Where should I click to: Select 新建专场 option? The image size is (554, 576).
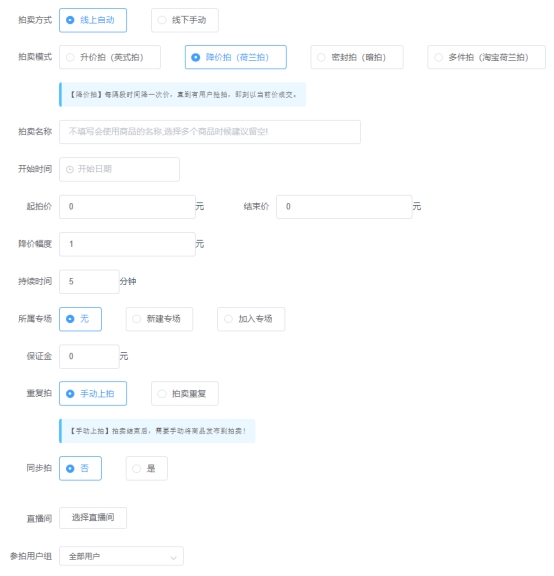pyautogui.click(x=159, y=319)
